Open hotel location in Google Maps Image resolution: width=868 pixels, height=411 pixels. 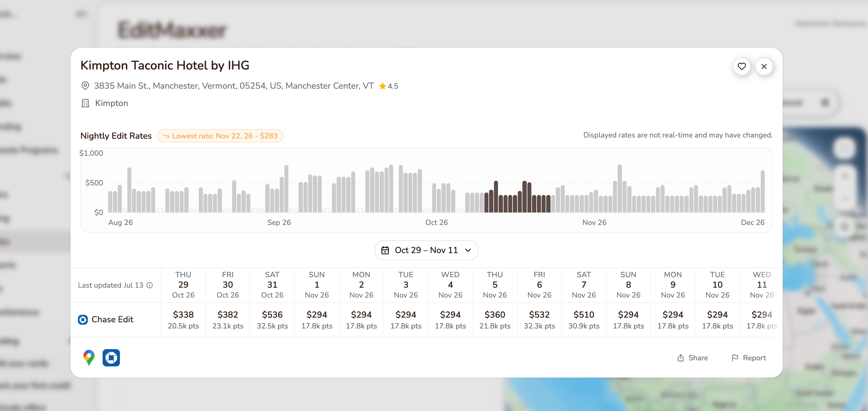click(x=89, y=358)
